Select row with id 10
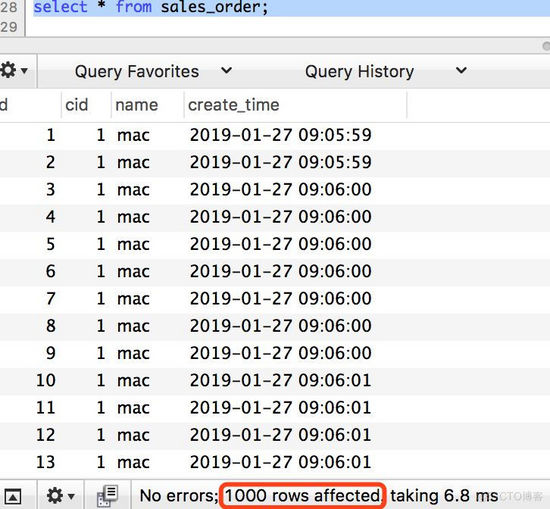The image size is (550, 509). (x=275, y=381)
